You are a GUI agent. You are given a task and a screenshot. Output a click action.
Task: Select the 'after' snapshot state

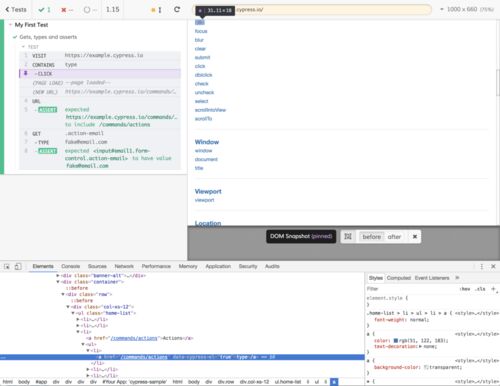coord(394,237)
